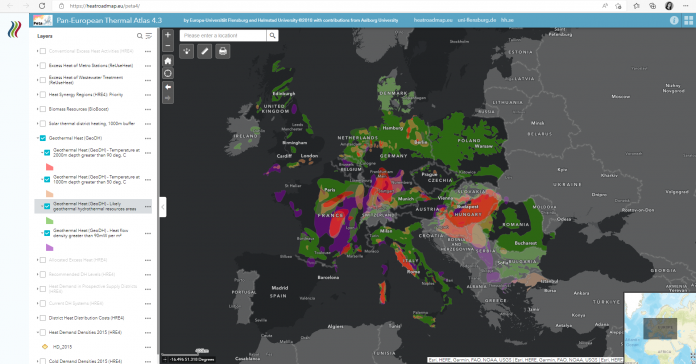Expand Conventional Excess Heat Activities layer
This screenshot has height=364, width=696.
tap(37, 51)
